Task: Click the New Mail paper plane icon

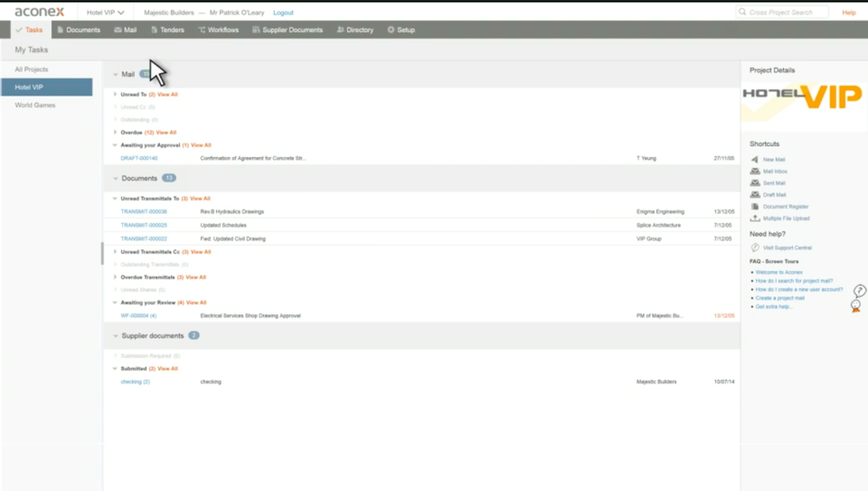Action: click(x=755, y=160)
